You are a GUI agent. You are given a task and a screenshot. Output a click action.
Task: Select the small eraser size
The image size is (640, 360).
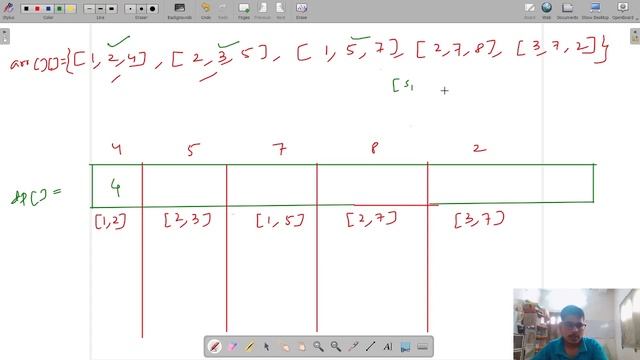130,9
